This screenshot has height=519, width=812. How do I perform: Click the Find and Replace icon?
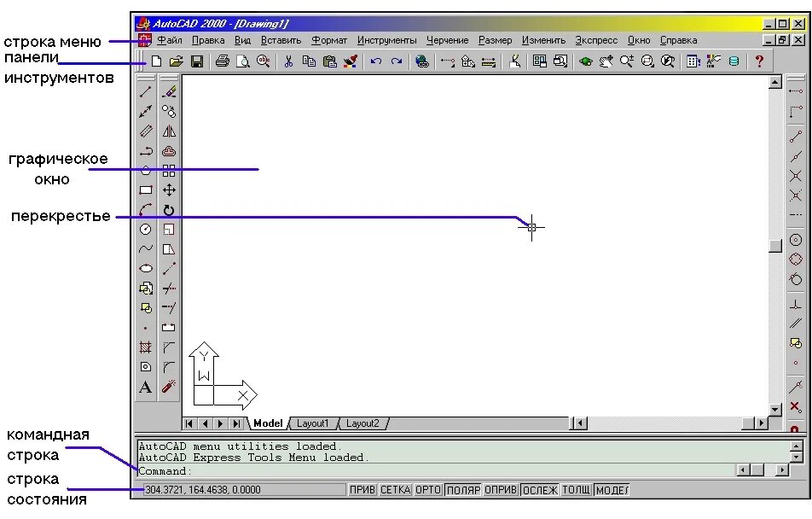coord(263,61)
